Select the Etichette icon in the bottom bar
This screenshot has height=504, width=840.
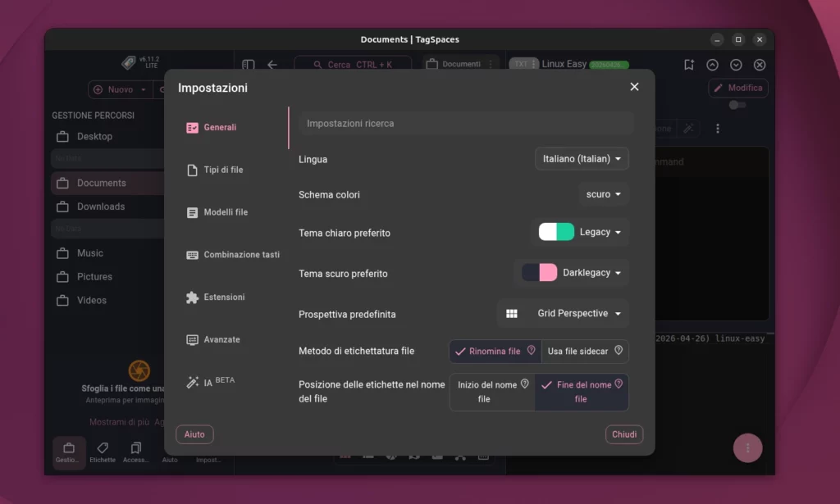103,447
